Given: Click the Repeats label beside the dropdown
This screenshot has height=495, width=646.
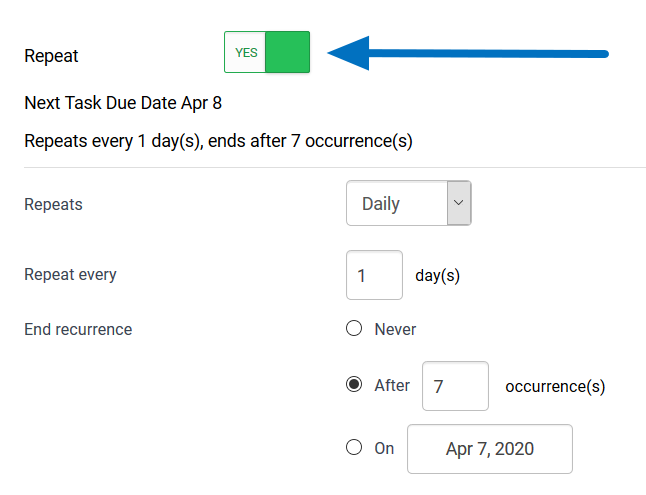Looking at the screenshot, I should tap(53, 204).
